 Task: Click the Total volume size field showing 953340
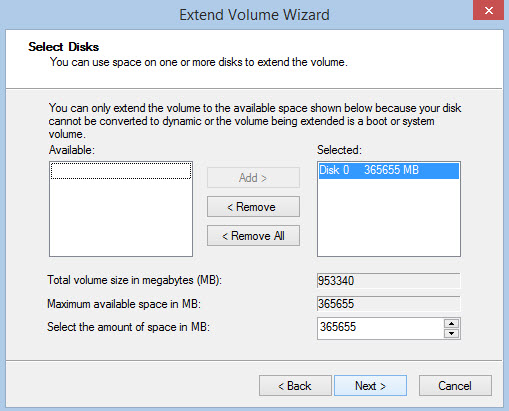tap(389, 281)
